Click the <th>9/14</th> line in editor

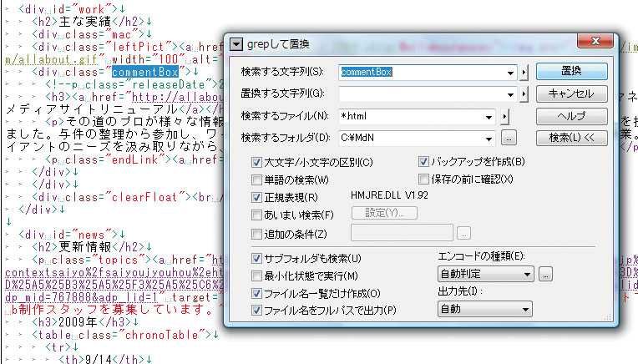pyautogui.click(x=105, y=359)
